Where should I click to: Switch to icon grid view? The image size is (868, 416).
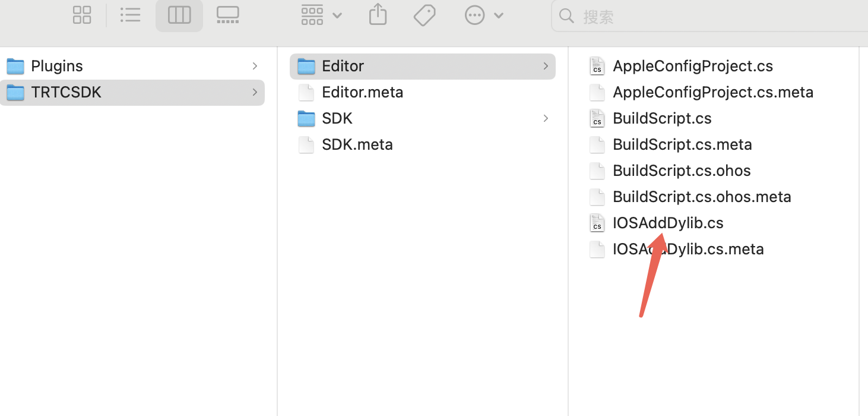(x=82, y=15)
